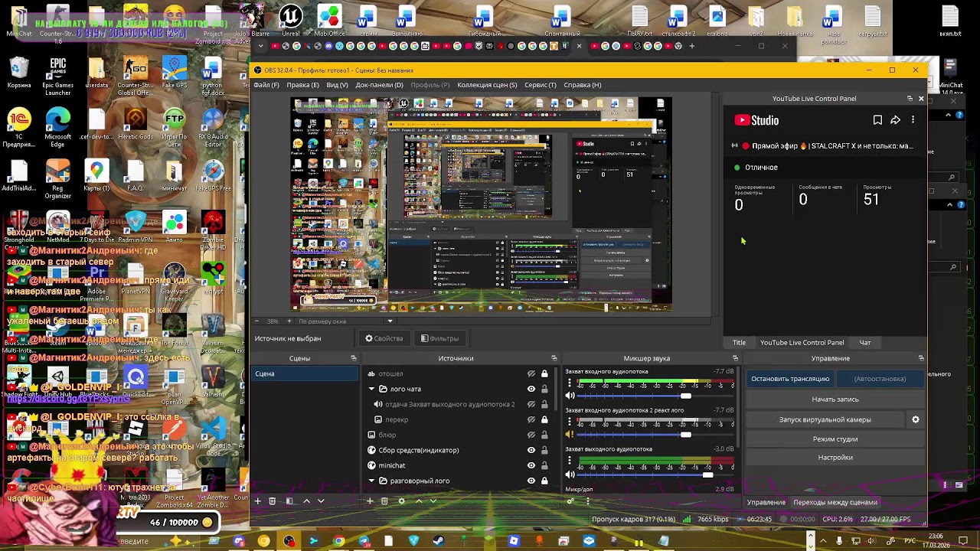The height and width of the screenshot is (551, 980).
Task: Delete selected source with trash icon
Action: [384, 501]
